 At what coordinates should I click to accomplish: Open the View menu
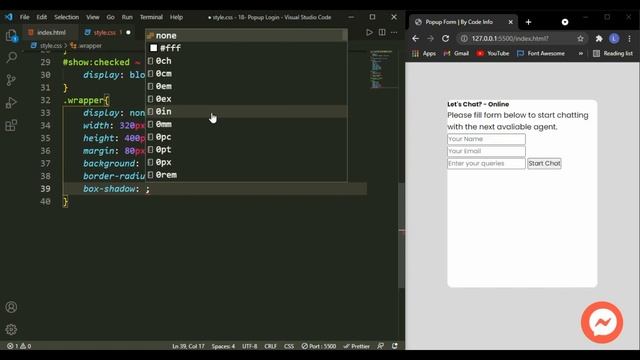(x=93, y=17)
